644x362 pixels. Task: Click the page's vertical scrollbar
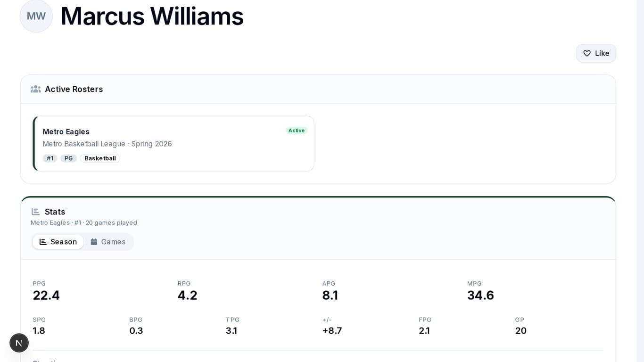(x=640, y=181)
